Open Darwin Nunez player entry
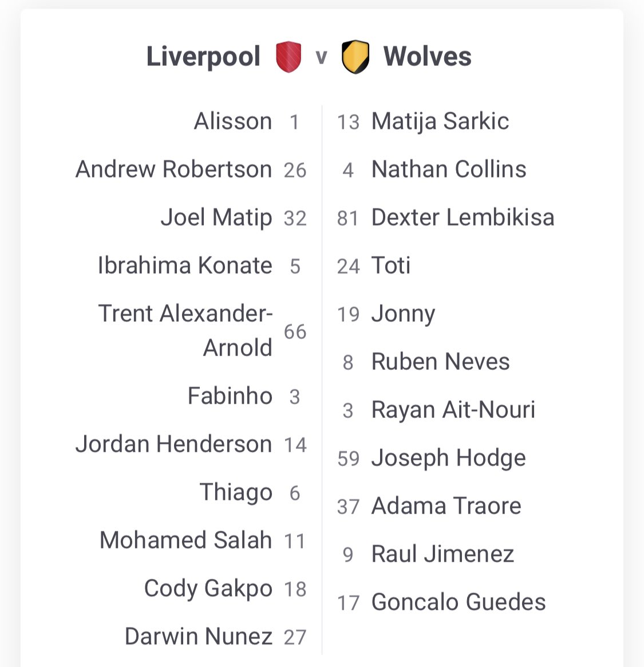The image size is (644, 667). point(198,637)
